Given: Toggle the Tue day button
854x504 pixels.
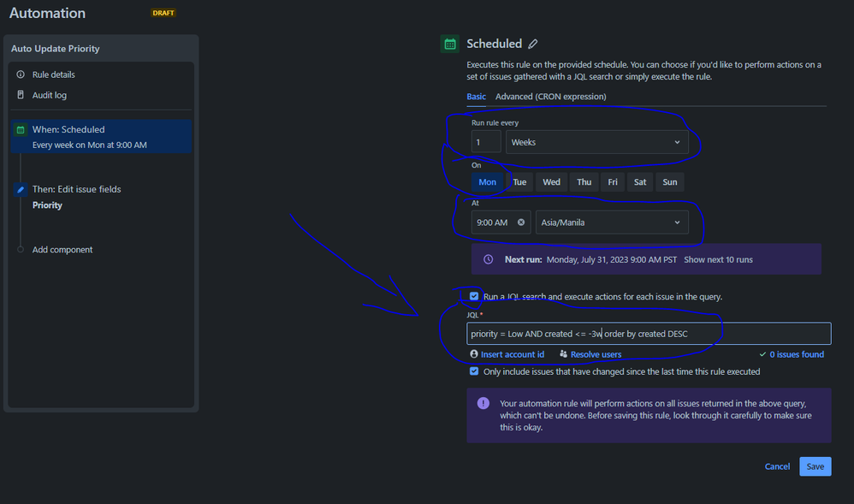Looking at the screenshot, I should coord(519,182).
